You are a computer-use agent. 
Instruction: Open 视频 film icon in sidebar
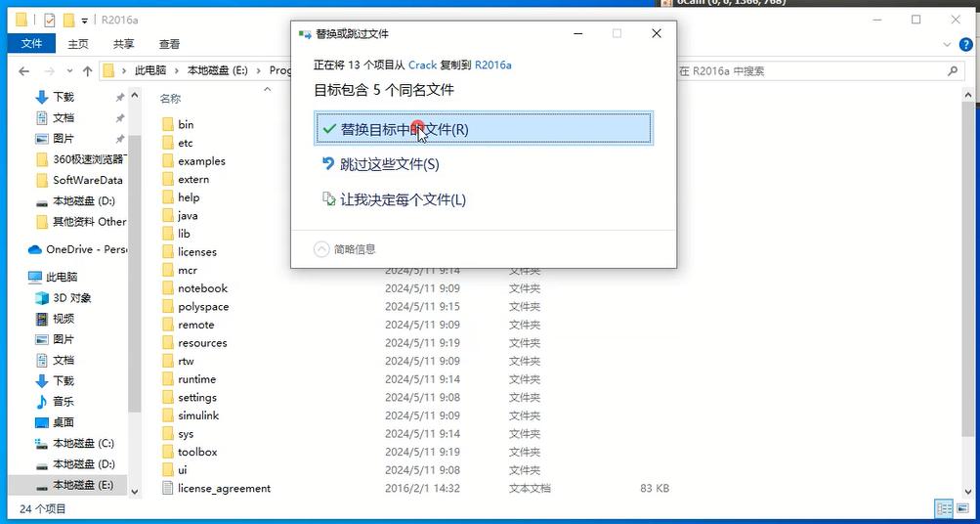pyautogui.click(x=42, y=319)
